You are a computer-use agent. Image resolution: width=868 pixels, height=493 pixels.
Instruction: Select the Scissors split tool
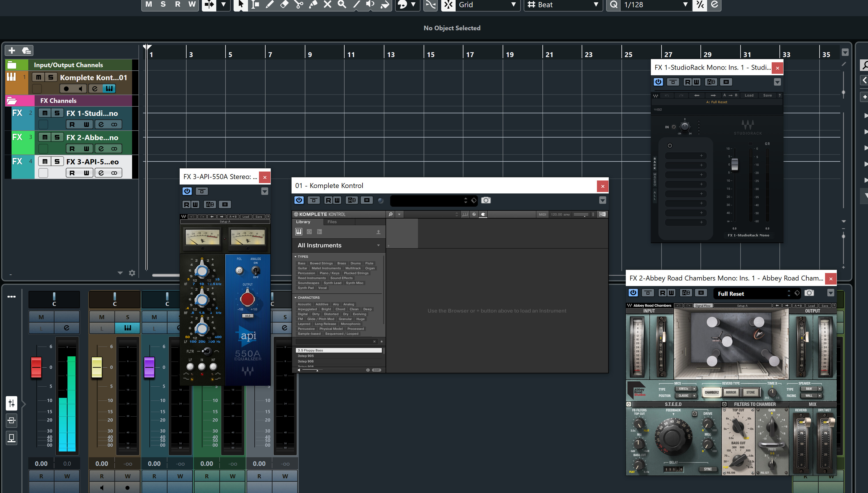298,4
